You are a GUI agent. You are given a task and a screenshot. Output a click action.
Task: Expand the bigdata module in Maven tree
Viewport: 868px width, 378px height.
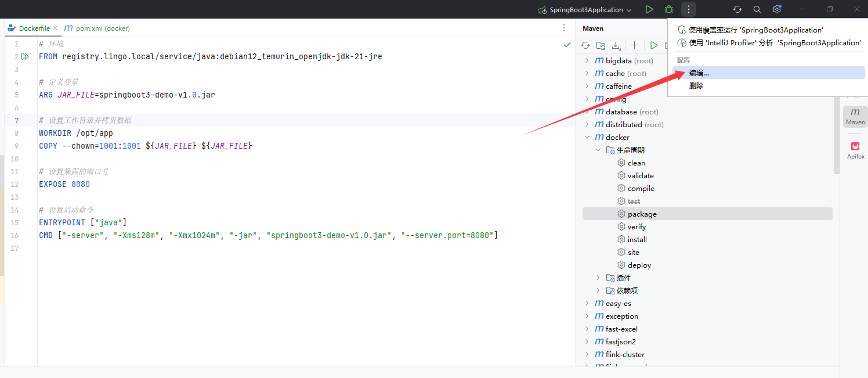[587, 61]
